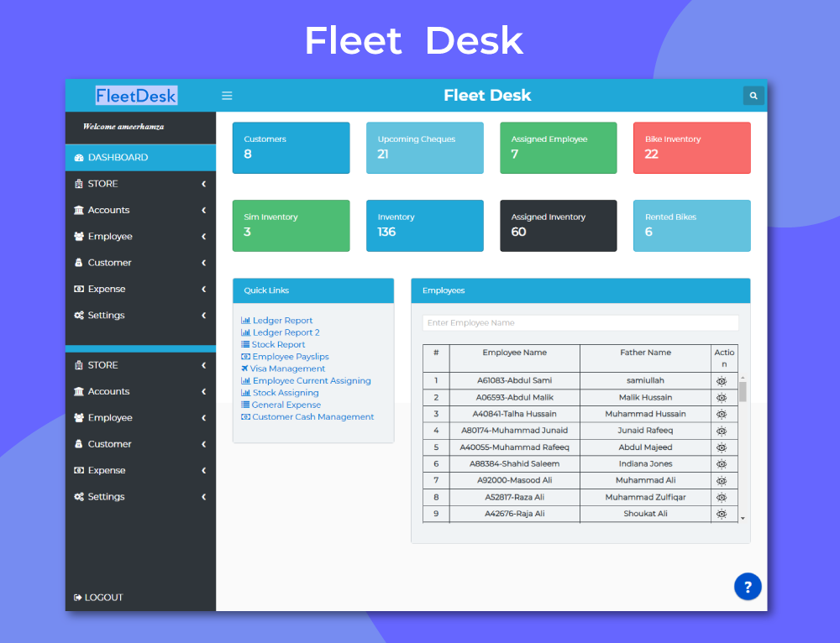Open the Stock Report link
The height and width of the screenshot is (643, 840).
tap(278, 344)
